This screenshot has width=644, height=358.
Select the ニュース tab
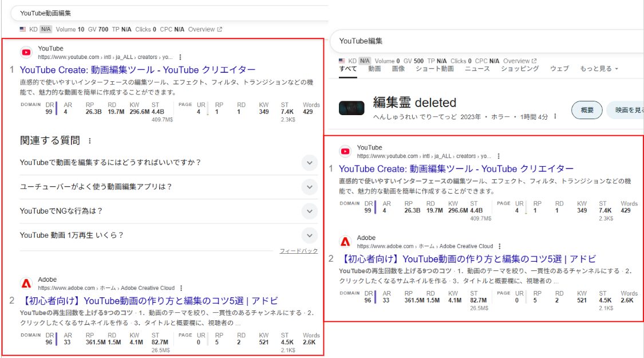click(477, 69)
